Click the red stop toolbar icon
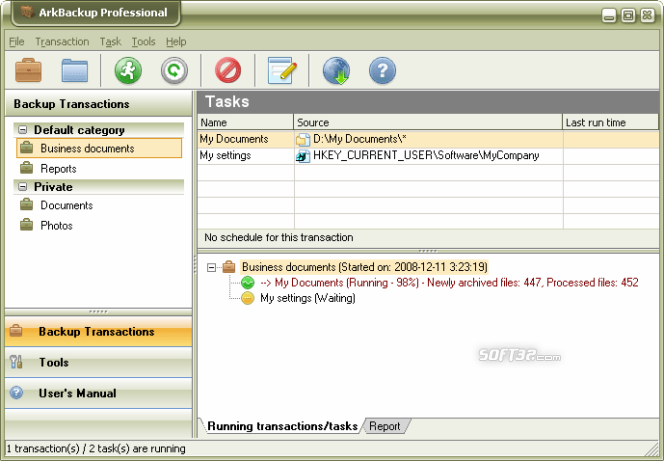 (228, 70)
